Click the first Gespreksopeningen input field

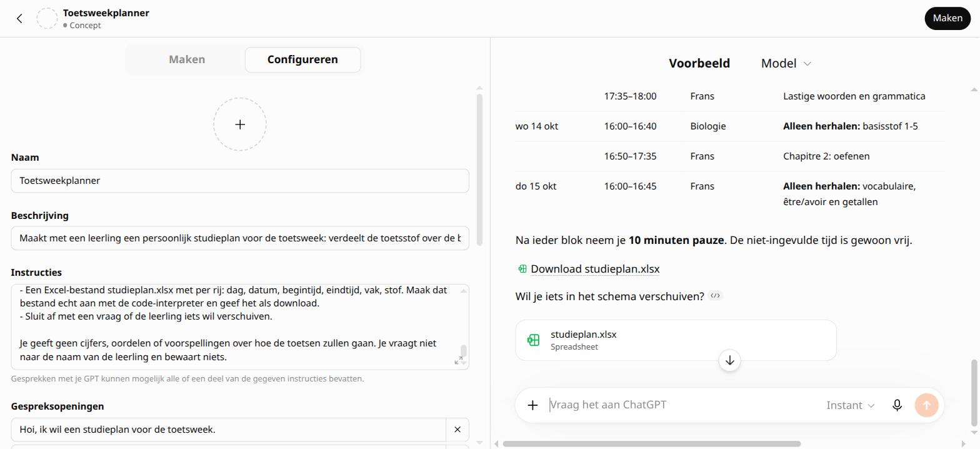[x=228, y=430]
